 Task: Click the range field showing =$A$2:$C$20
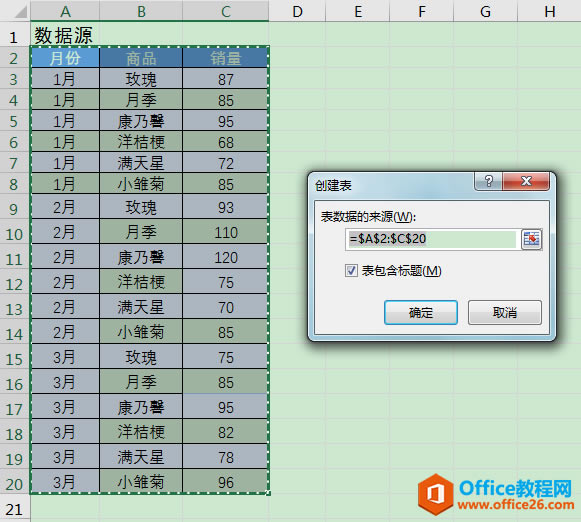tap(432, 239)
